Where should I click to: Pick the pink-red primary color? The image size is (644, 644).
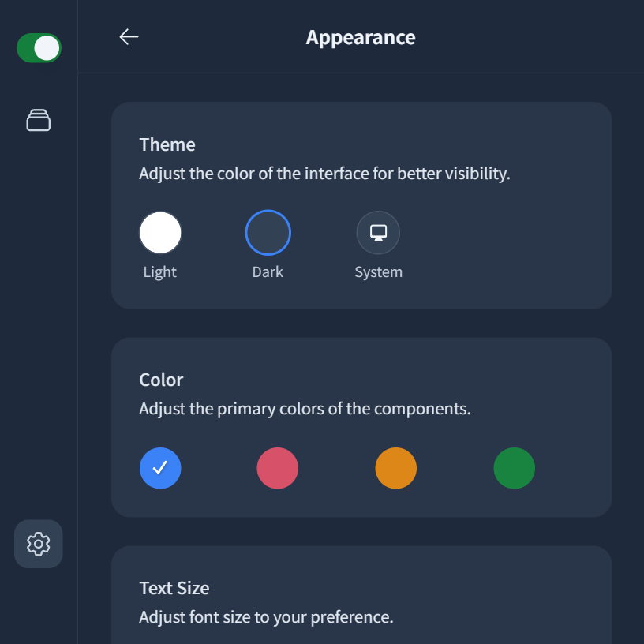coord(278,468)
